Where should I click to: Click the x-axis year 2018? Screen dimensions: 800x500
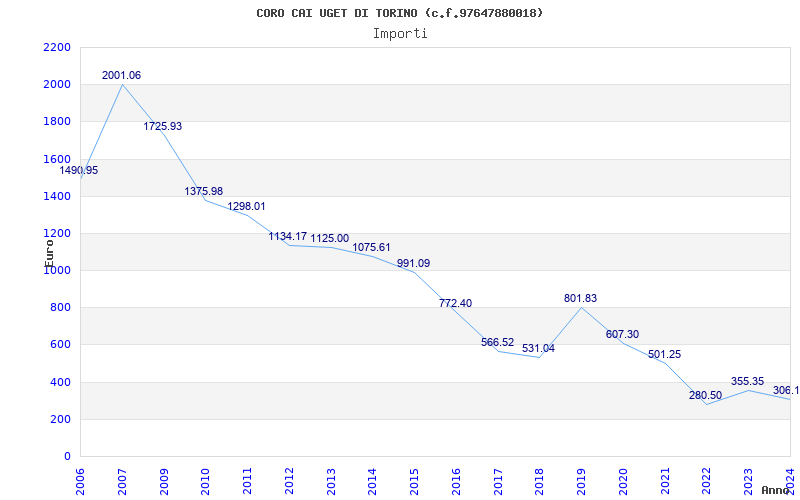tap(539, 482)
